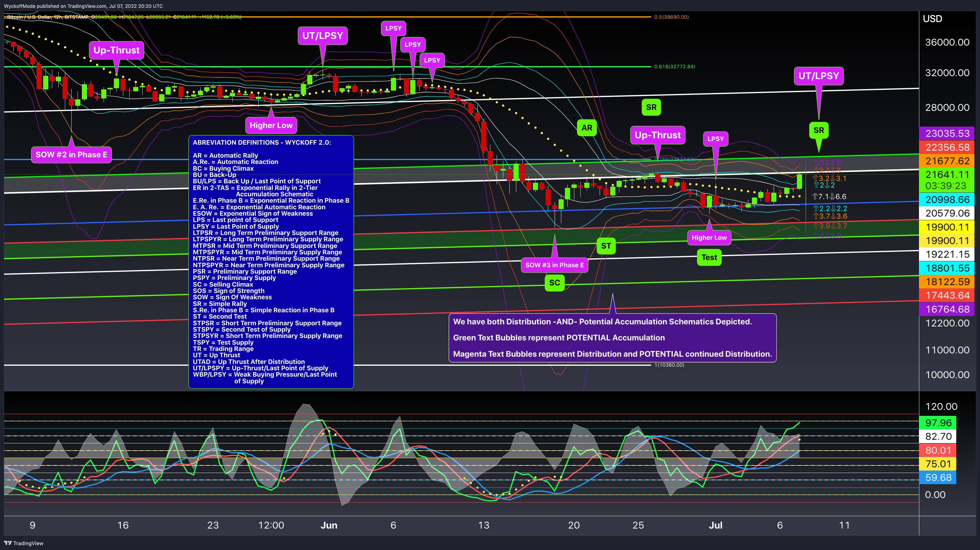
Task: Select the magenta LPSY bubble near July
Action: tap(716, 139)
